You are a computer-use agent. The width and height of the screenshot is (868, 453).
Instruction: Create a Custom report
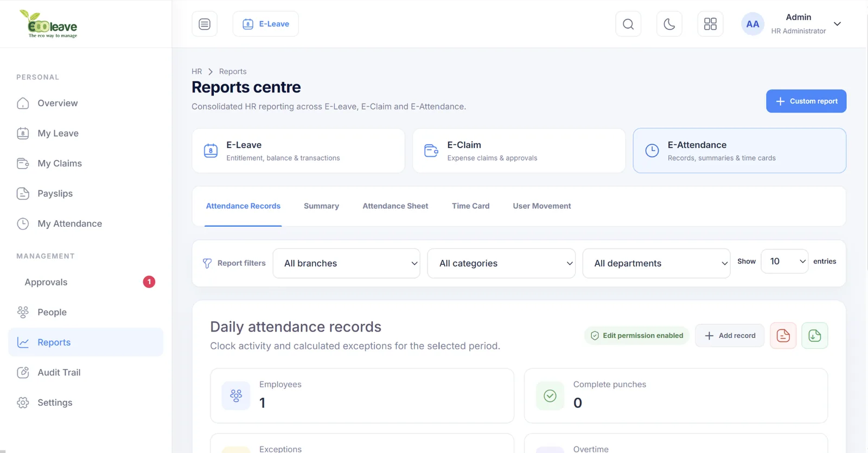click(x=806, y=101)
